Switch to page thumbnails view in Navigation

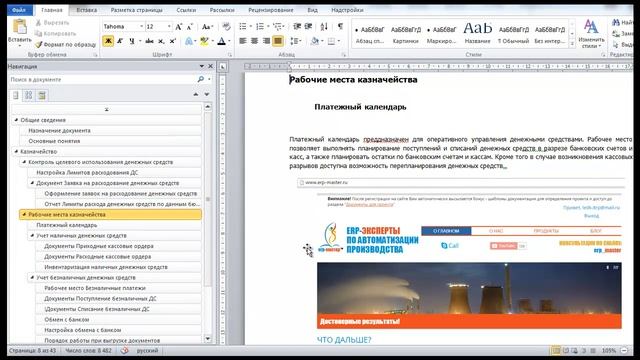click(28, 96)
